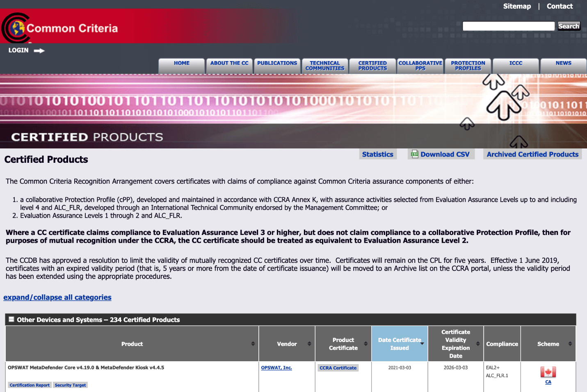Focus the site search input field
Screen dimensions: 587x392
pyautogui.click(x=509, y=26)
